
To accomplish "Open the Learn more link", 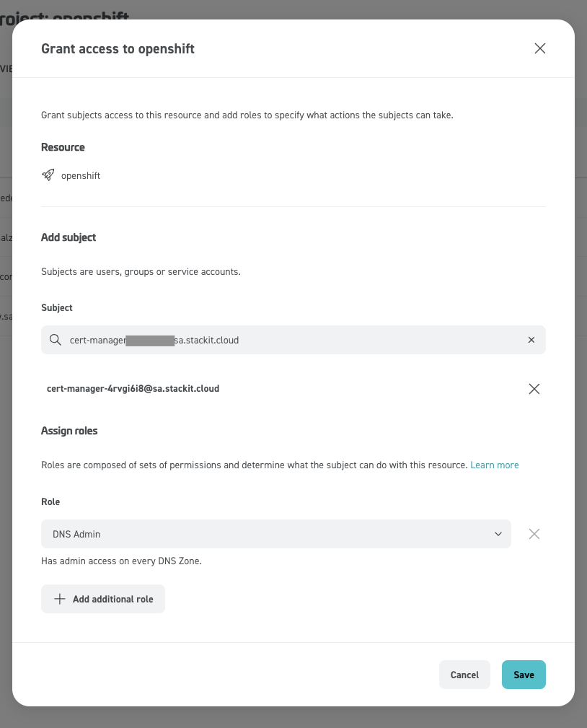I will point(494,465).
